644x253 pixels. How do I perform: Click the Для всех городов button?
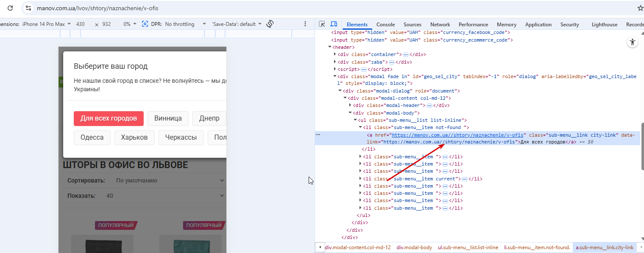coord(109,118)
